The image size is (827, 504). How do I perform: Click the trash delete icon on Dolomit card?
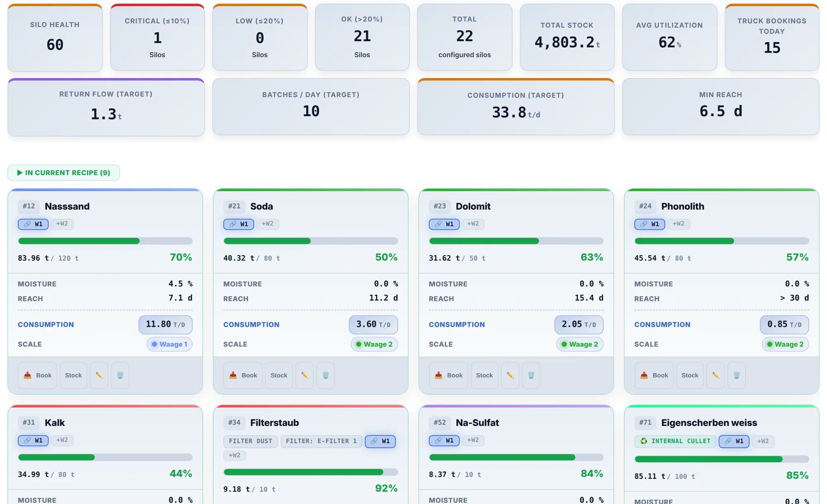click(531, 375)
